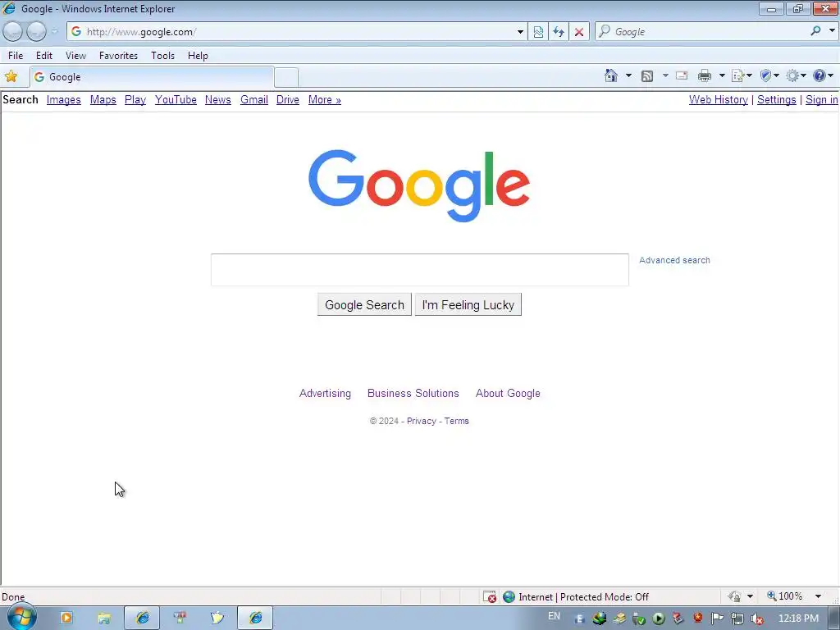Open the Page menu icon in command bar

tap(742, 75)
